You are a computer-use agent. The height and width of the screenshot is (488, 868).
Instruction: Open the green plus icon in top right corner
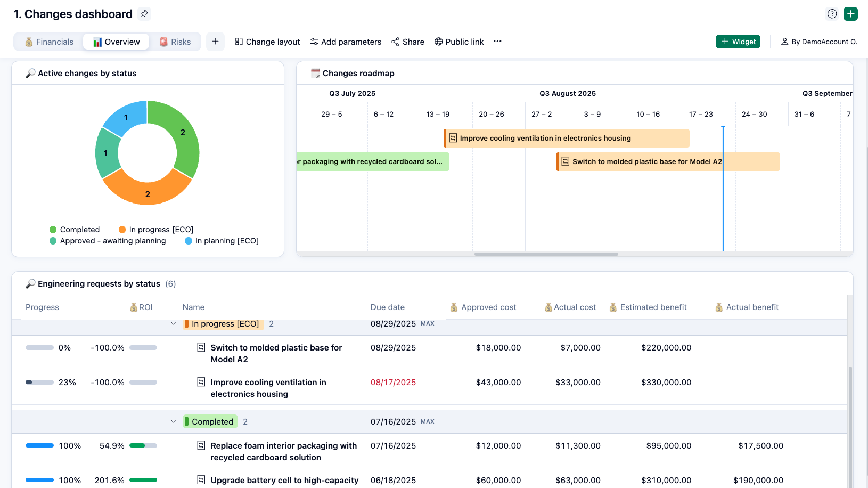click(x=850, y=14)
